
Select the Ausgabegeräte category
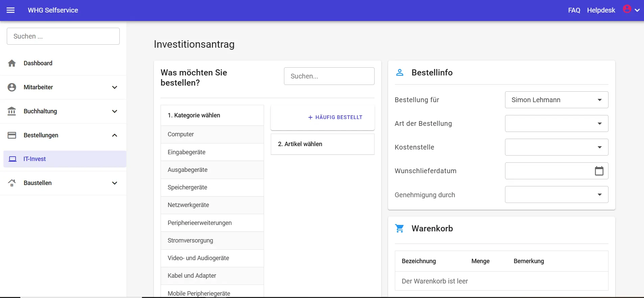212,170
